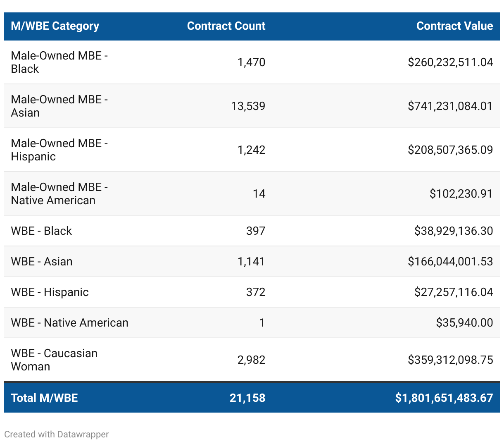The height and width of the screenshot is (444, 504).
Task: Select the $102,230.91 contract value
Action: tap(461, 194)
